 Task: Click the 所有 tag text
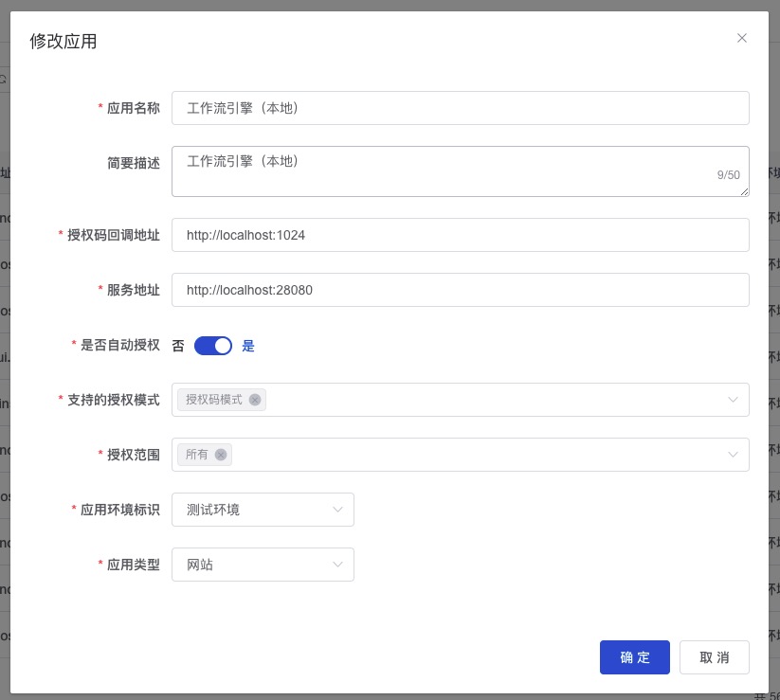point(197,455)
